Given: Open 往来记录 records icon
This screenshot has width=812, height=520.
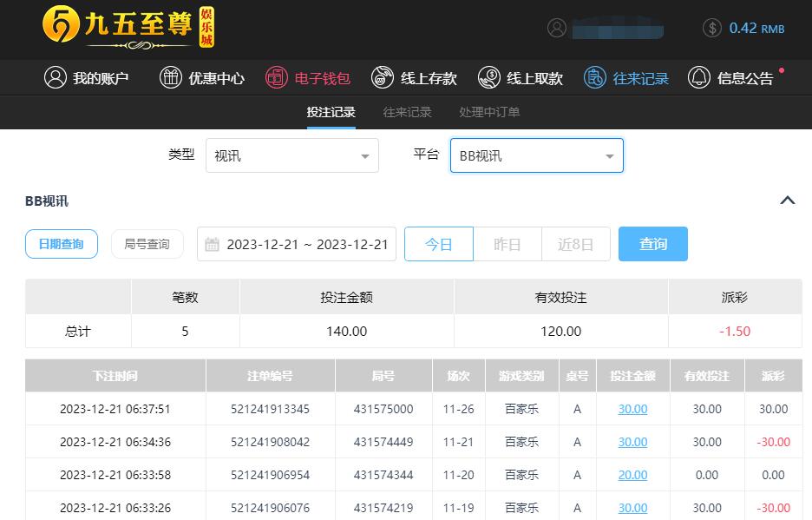Looking at the screenshot, I should pyautogui.click(x=595, y=78).
